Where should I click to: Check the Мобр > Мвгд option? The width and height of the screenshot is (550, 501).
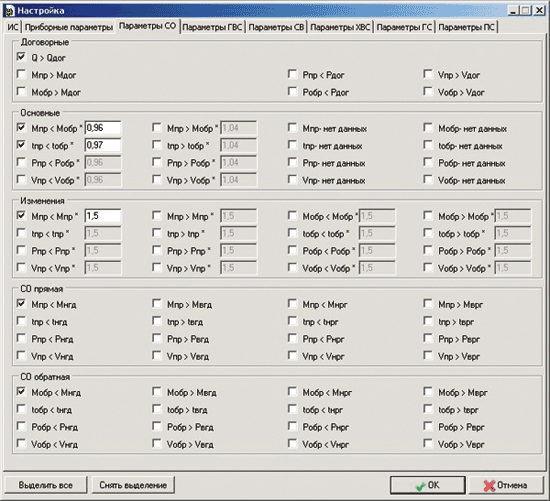157,392
